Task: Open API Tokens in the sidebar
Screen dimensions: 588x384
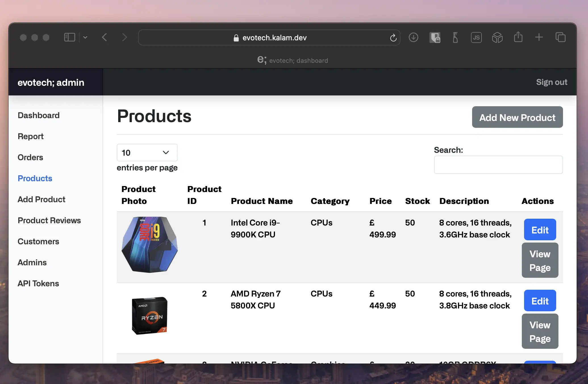Action: [x=38, y=283]
